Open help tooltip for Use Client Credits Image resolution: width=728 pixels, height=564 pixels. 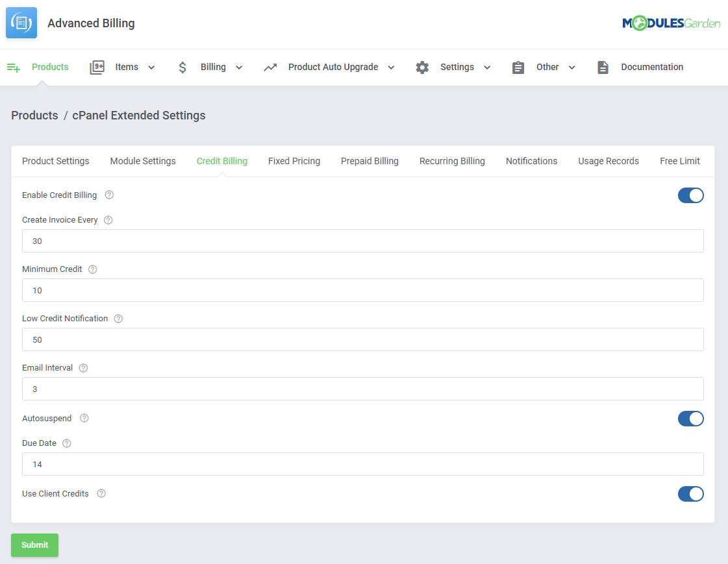pos(101,493)
